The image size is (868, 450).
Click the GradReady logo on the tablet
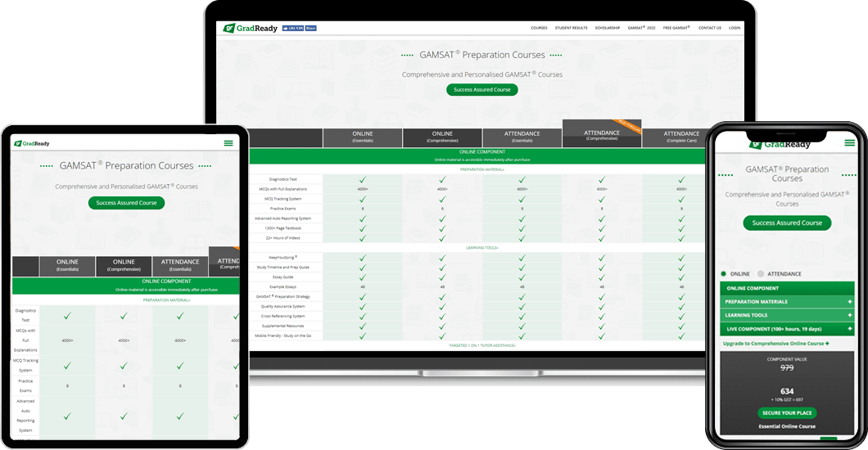click(x=32, y=143)
